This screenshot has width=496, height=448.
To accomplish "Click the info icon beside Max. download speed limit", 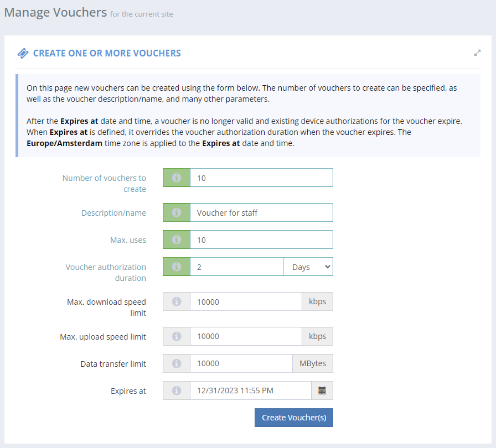I will click(x=176, y=301).
